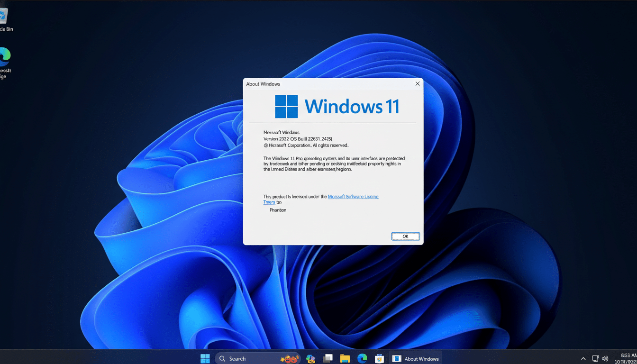This screenshot has height=364, width=637.
Task: Open the volume icon in system tray
Action: point(605,359)
